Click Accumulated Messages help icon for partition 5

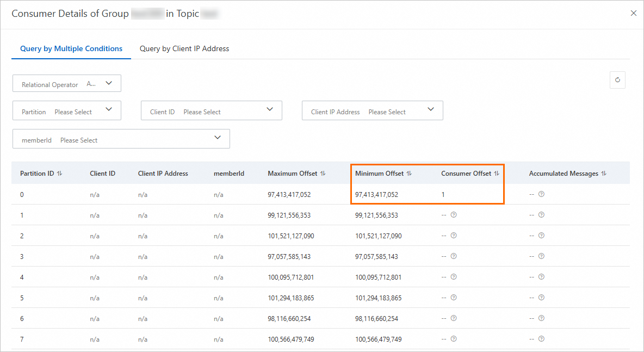541,298
